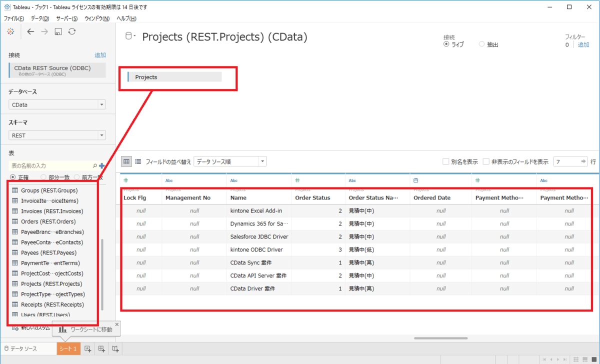This screenshot has width=600, height=364.
Task: Click the table icon next to Groups (REST.Groups)
Action: [x=15, y=190]
